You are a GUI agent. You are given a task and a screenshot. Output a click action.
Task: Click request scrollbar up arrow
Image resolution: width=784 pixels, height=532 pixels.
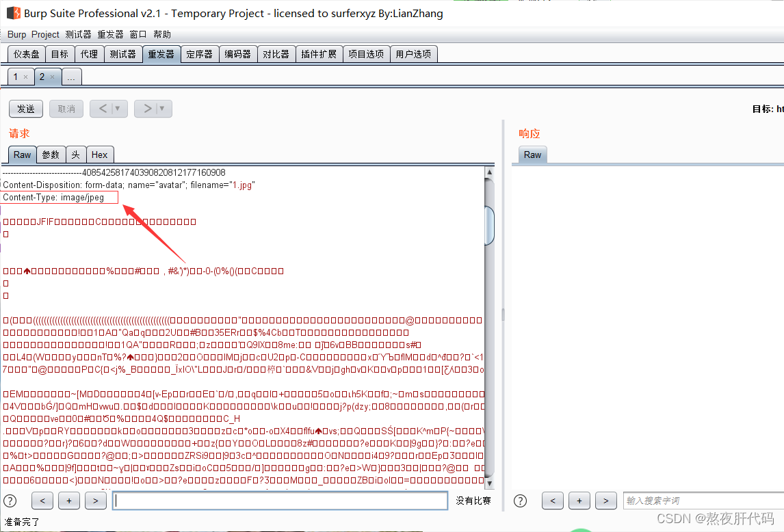[x=490, y=172]
